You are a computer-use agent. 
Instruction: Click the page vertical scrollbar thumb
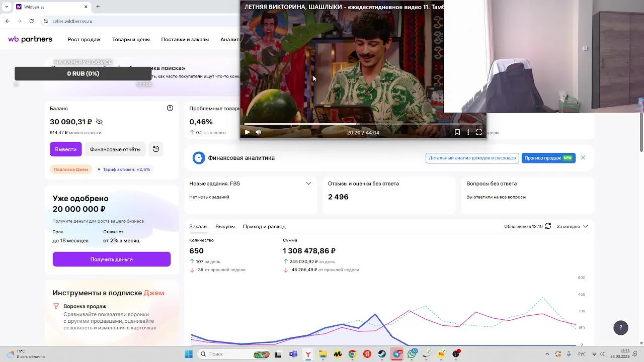click(x=641, y=132)
